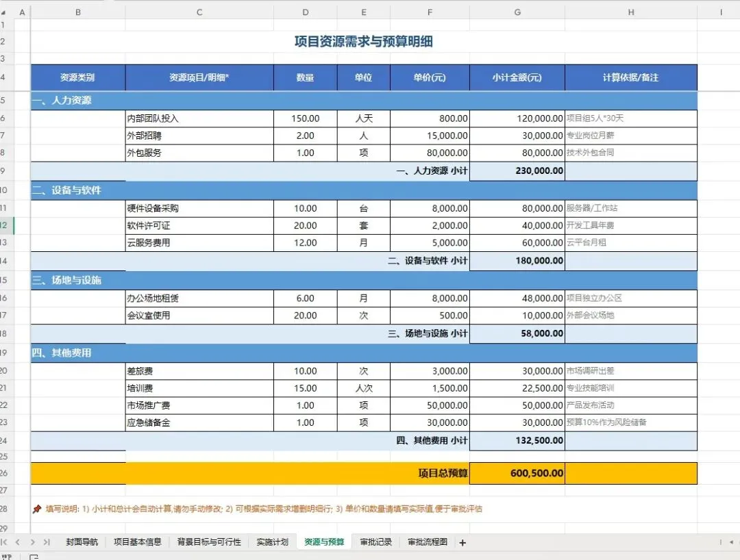The width and height of the screenshot is (740, 560).
Task: Go to next sheet navigation arrow
Action: [x=32, y=542]
